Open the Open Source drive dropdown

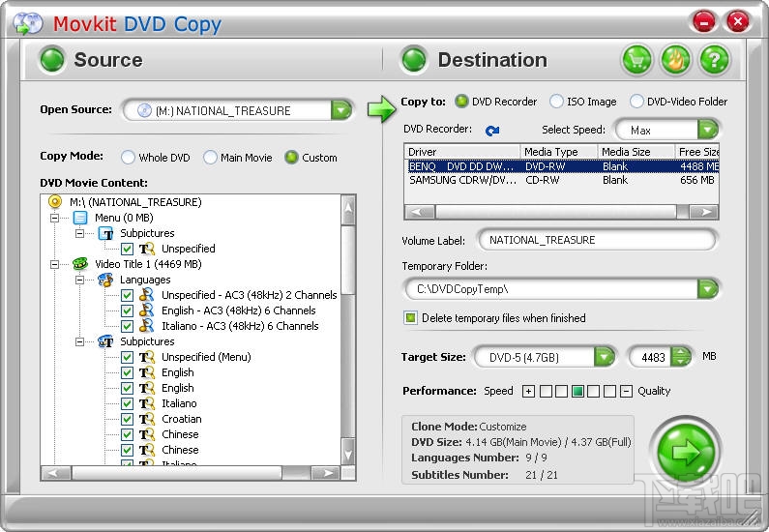tap(341, 110)
